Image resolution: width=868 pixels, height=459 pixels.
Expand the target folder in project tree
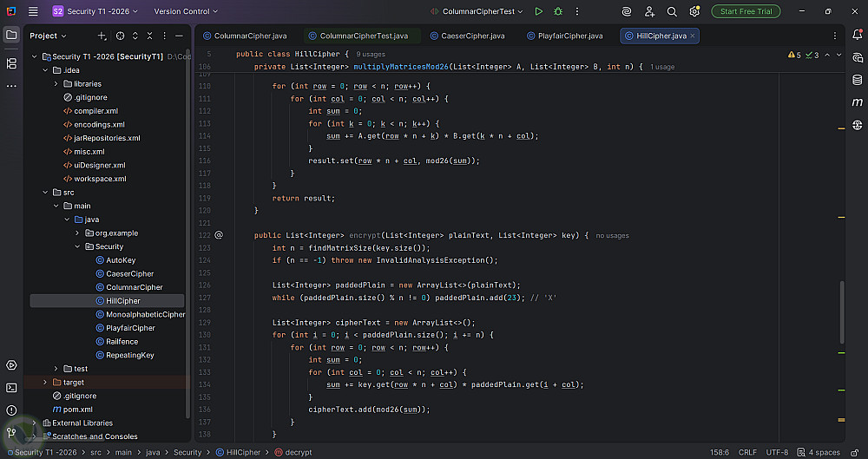(x=45, y=382)
